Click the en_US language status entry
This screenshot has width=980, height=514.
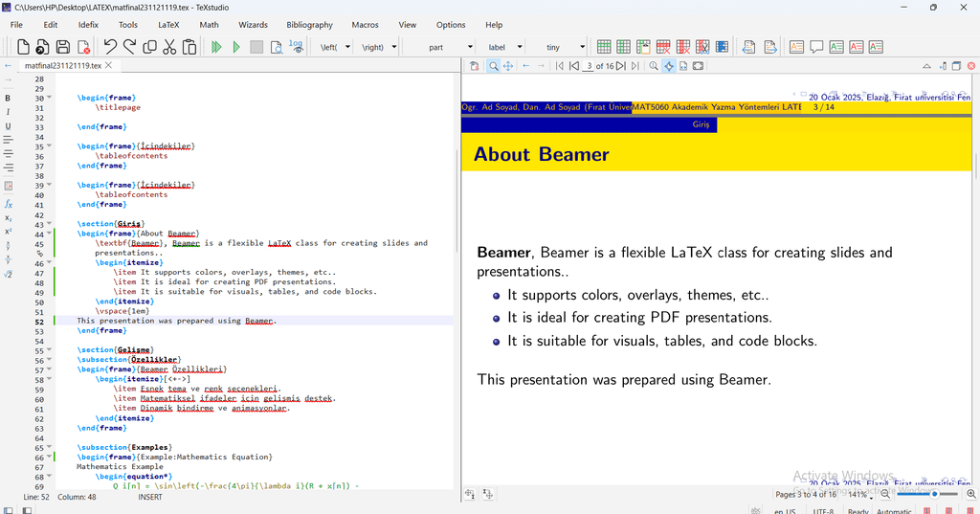(x=785, y=511)
